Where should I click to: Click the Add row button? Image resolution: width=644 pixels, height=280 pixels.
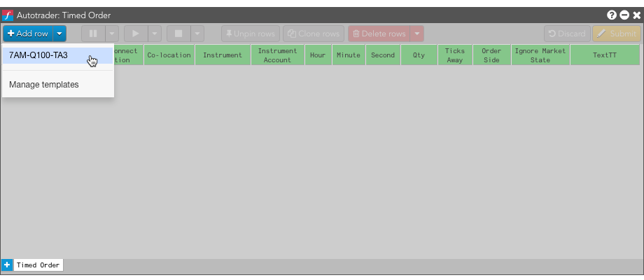coord(28,34)
